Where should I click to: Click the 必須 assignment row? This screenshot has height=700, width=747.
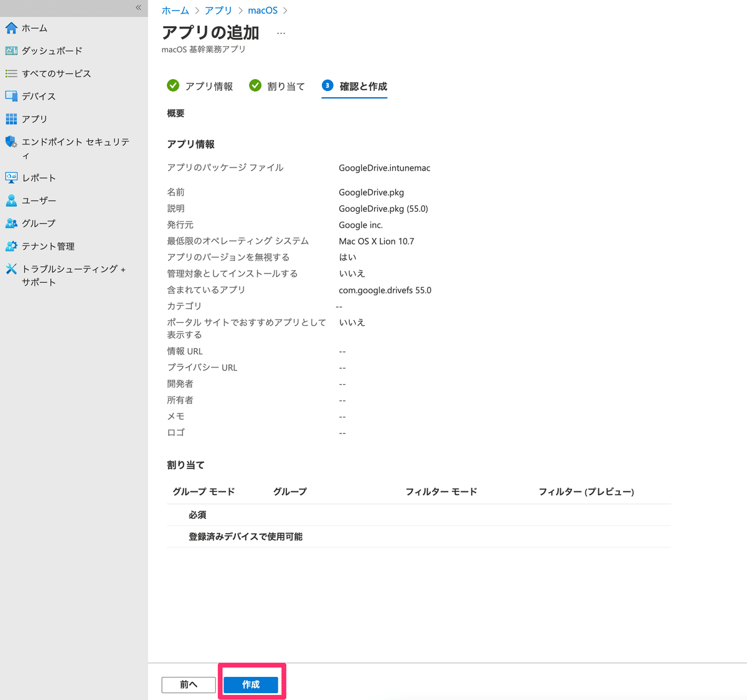tap(419, 515)
